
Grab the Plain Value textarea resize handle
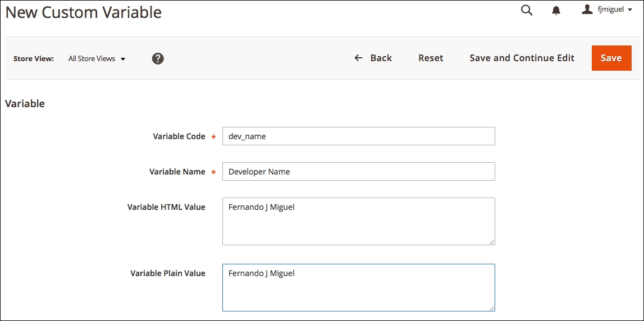pos(492,308)
